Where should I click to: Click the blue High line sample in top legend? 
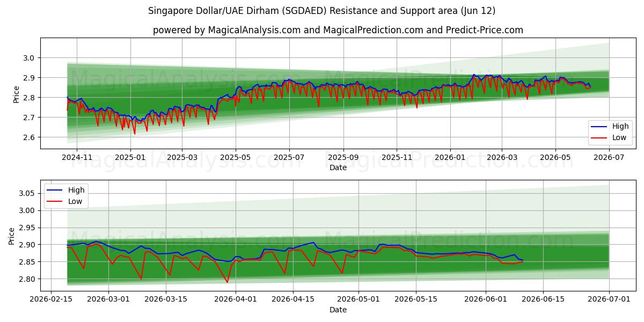pyautogui.click(x=599, y=127)
